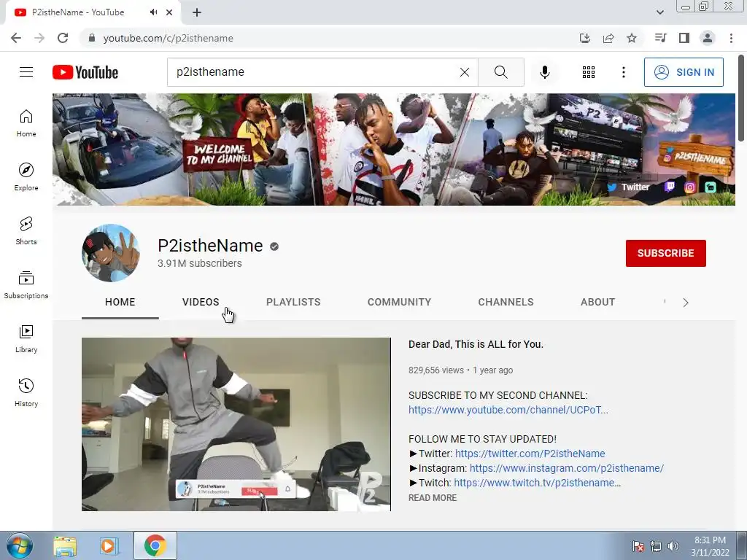Click the share page icon in address bar
Viewport: 747px width, 560px height.
pyautogui.click(x=608, y=38)
